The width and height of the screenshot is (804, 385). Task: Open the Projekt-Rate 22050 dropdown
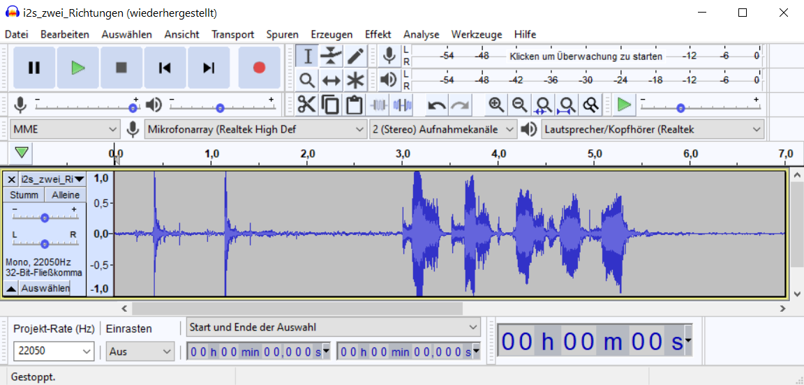[x=54, y=351]
